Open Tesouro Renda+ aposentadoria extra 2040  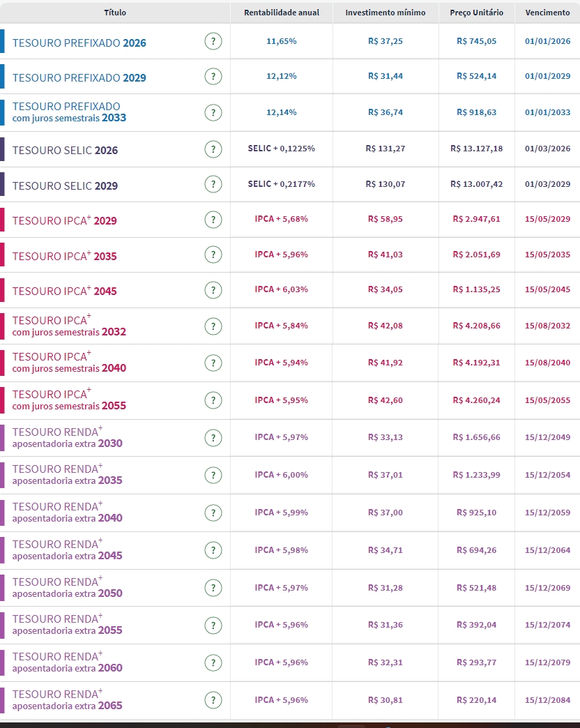coord(68,513)
